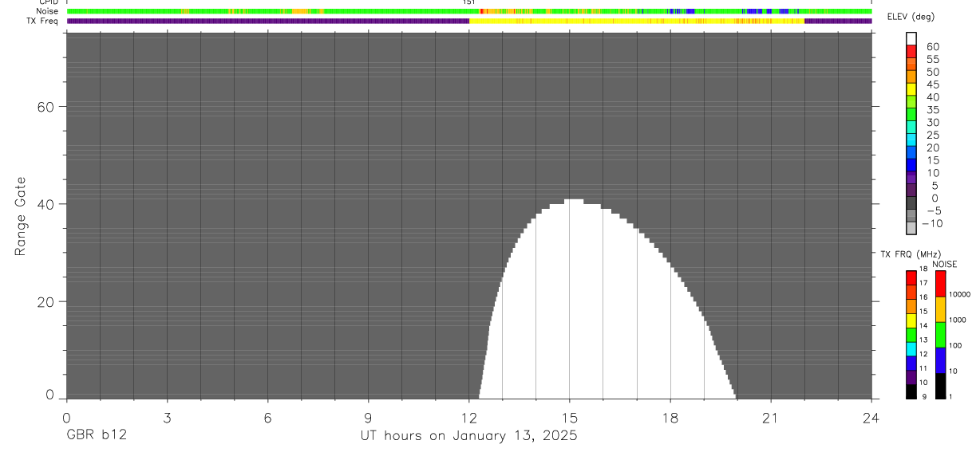Click the 'NOISE' legend title
The width and height of the screenshot is (980, 452).
(x=944, y=264)
